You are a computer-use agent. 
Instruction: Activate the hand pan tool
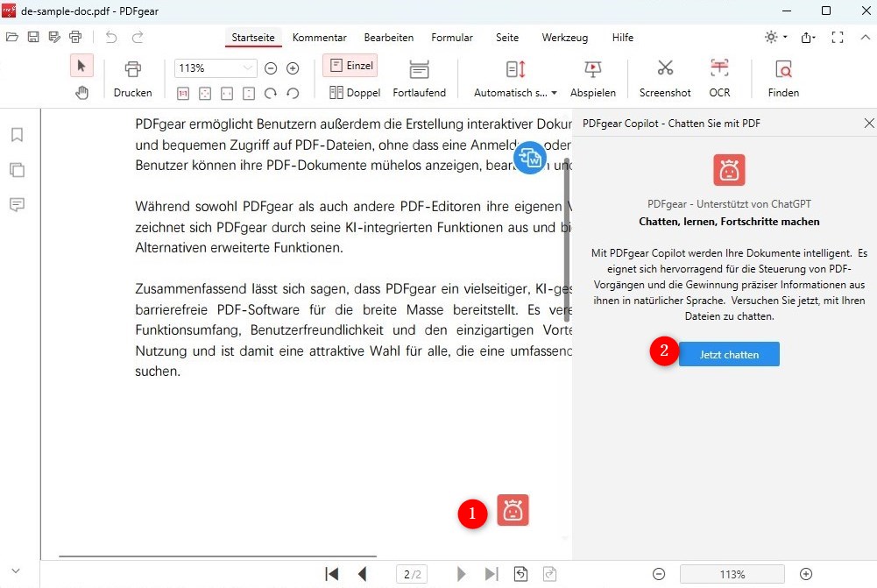[81, 92]
